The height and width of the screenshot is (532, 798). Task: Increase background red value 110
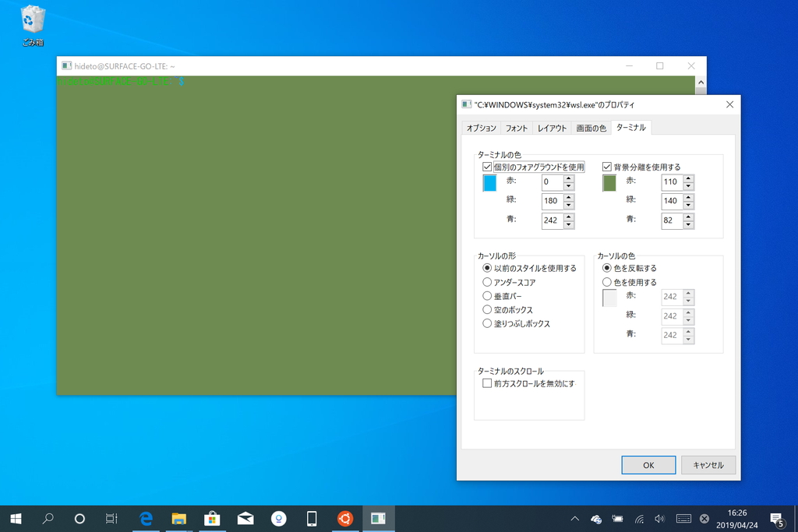pyautogui.click(x=689, y=178)
